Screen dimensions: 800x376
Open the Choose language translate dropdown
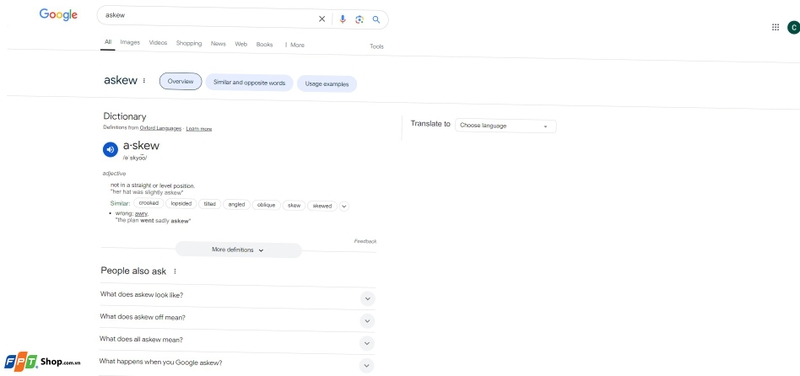point(505,126)
